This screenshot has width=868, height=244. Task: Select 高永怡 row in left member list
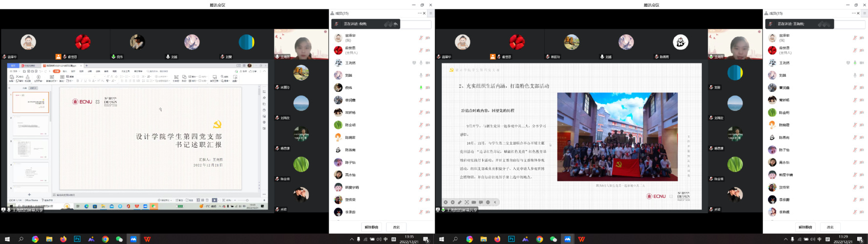click(382, 175)
